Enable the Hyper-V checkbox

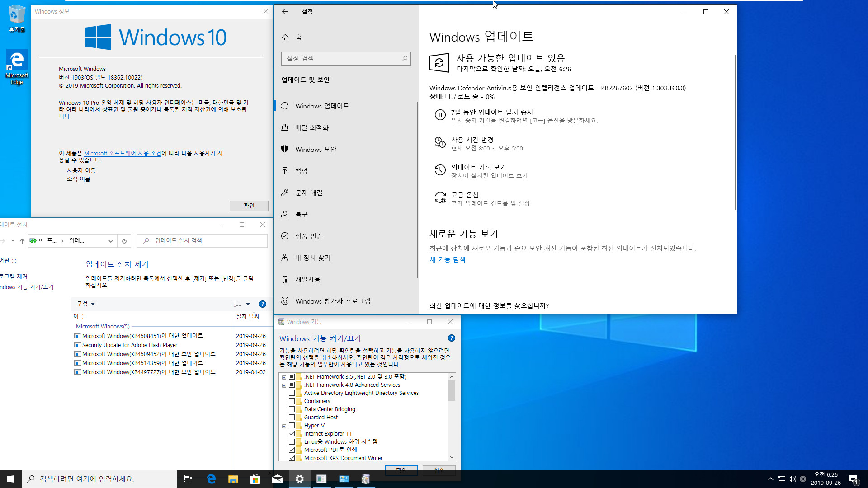point(292,426)
